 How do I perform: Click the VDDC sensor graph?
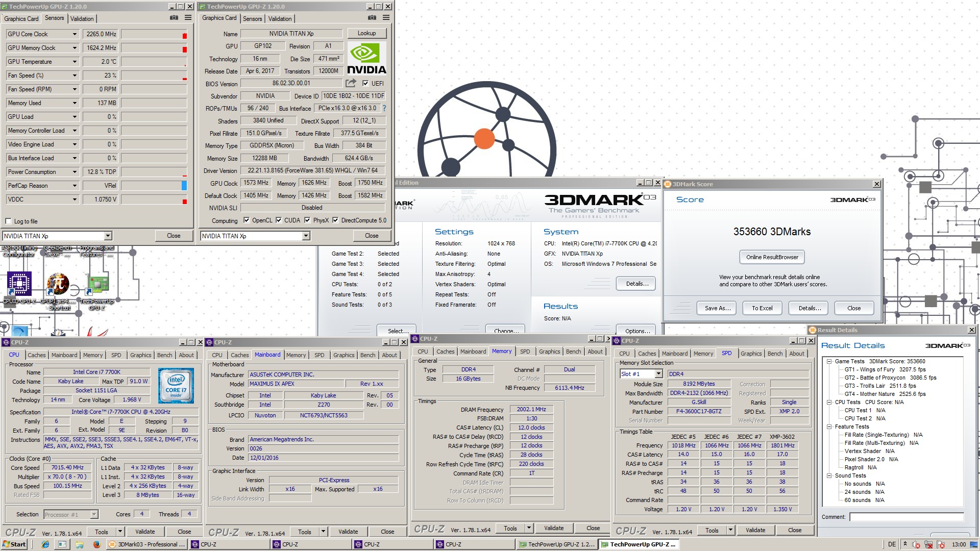tap(154, 199)
